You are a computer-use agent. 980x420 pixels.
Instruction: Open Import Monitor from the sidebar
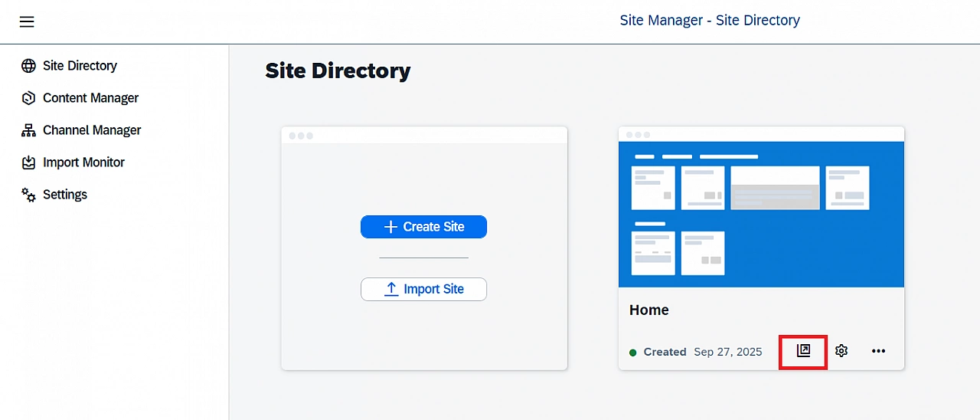pos(83,162)
